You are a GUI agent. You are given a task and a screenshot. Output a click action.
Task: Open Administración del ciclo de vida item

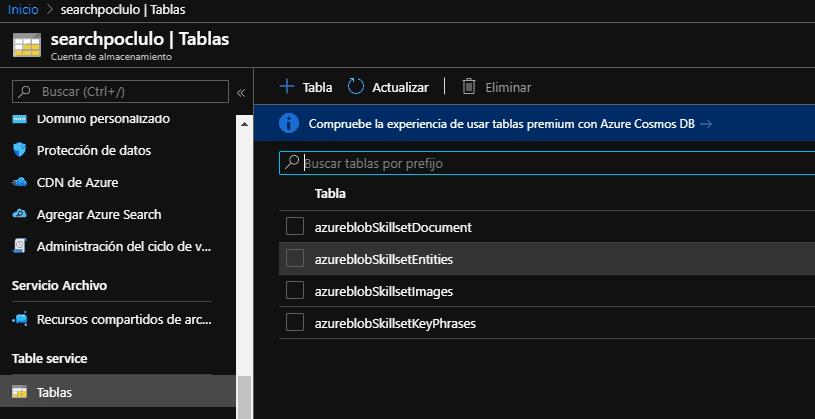(x=123, y=247)
